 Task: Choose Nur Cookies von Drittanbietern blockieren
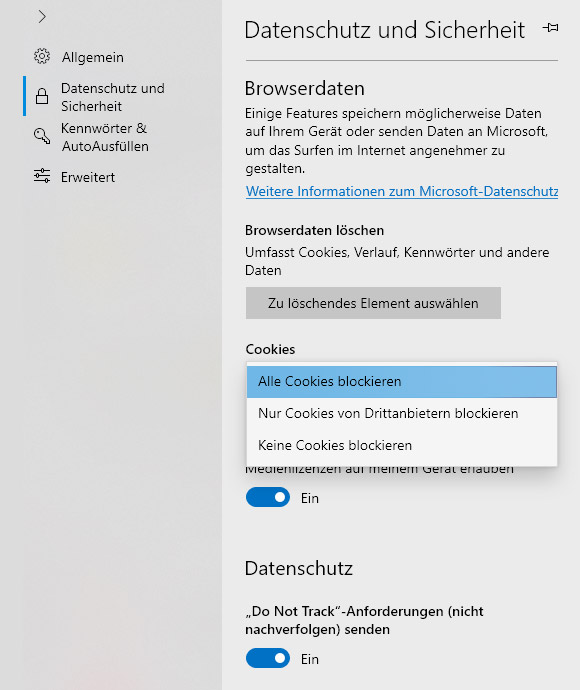point(402,414)
